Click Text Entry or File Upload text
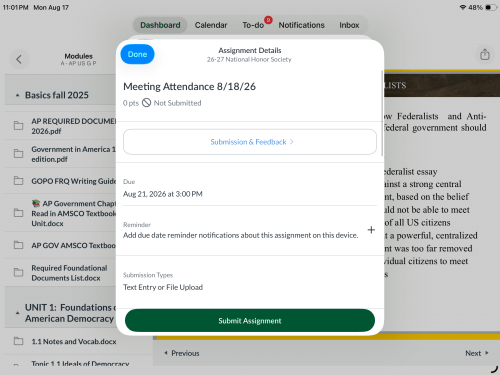Image resolution: width=500 pixels, height=375 pixels. point(163,287)
